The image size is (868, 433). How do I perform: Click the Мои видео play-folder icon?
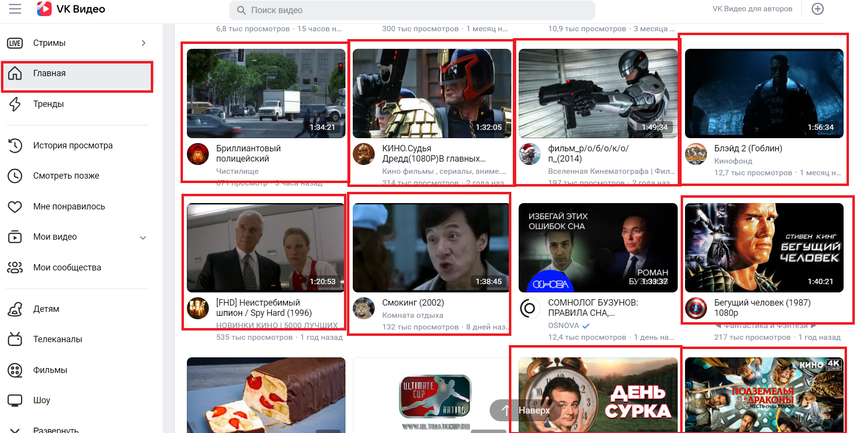[x=15, y=237]
